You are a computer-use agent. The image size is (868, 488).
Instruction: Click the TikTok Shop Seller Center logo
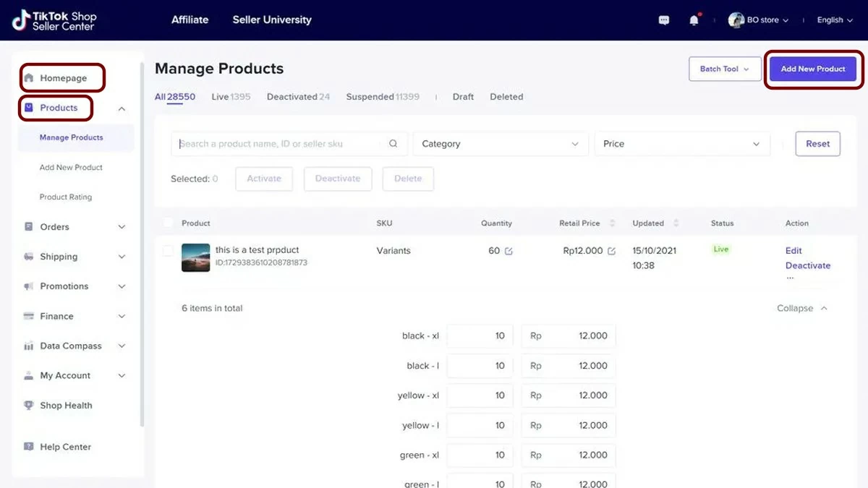pyautogui.click(x=54, y=20)
